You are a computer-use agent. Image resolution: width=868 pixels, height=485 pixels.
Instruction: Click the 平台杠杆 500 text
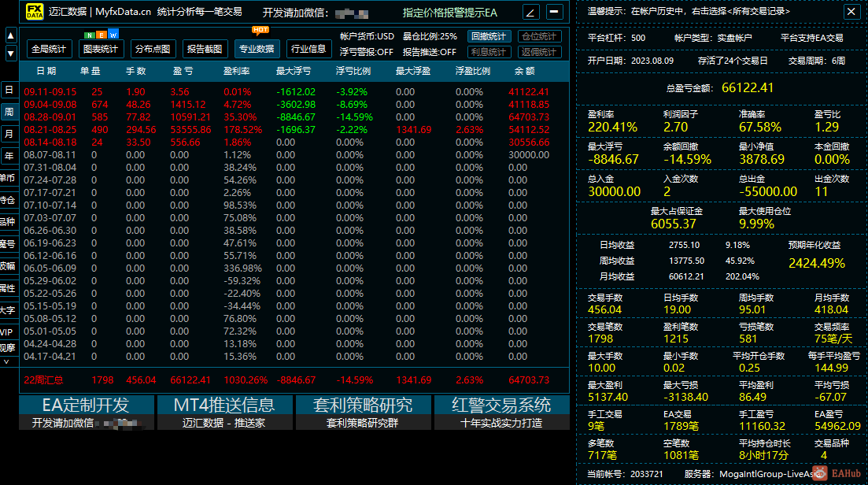[616, 38]
